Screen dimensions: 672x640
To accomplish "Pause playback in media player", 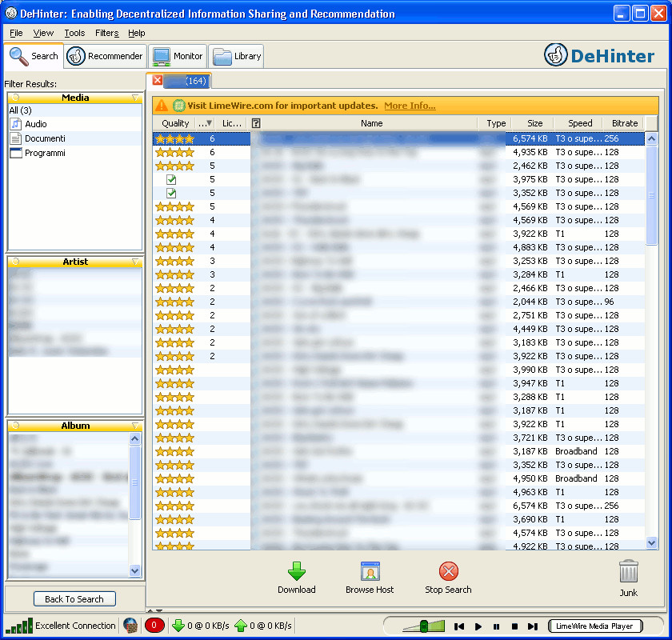I will pos(496,626).
